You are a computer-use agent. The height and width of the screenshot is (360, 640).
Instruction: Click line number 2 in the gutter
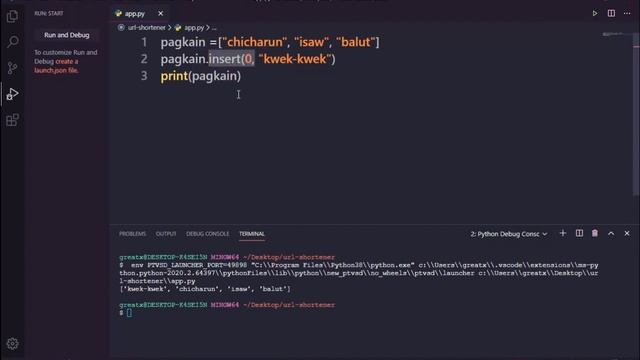coord(144,59)
